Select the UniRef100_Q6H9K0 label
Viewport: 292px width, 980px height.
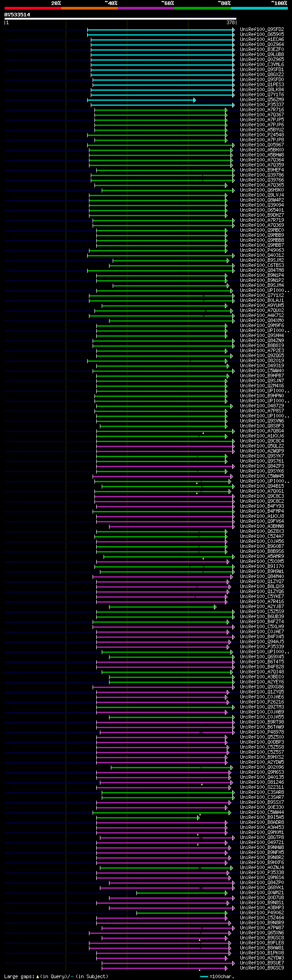click(262, 190)
